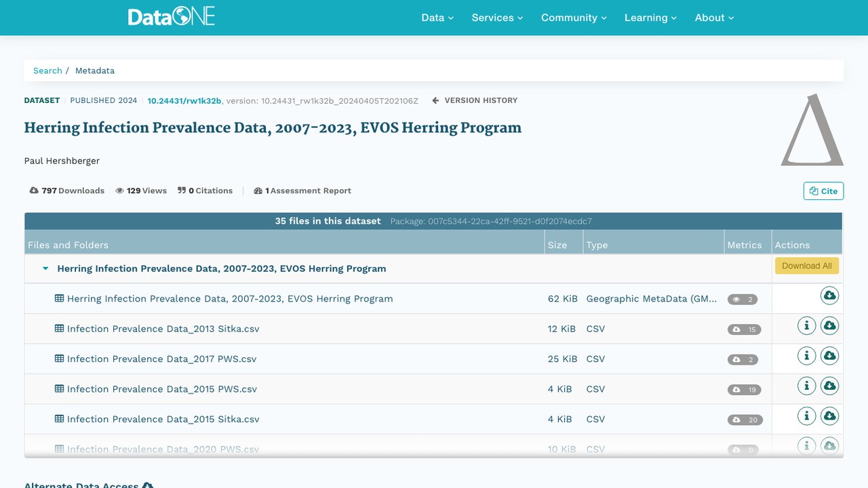This screenshot has height=488, width=868.
Task: Download Infection Prevalence Data_2017 PWS.csv
Action: [829, 356]
